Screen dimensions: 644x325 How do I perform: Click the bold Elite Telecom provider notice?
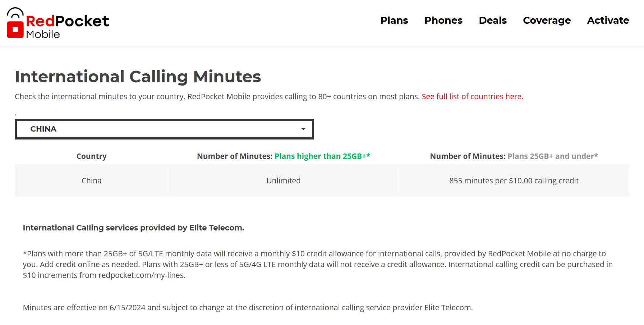133,228
